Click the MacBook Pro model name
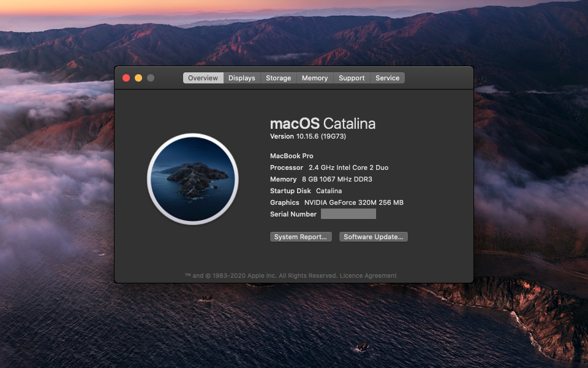The width and height of the screenshot is (588, 368). click(292, 156)
